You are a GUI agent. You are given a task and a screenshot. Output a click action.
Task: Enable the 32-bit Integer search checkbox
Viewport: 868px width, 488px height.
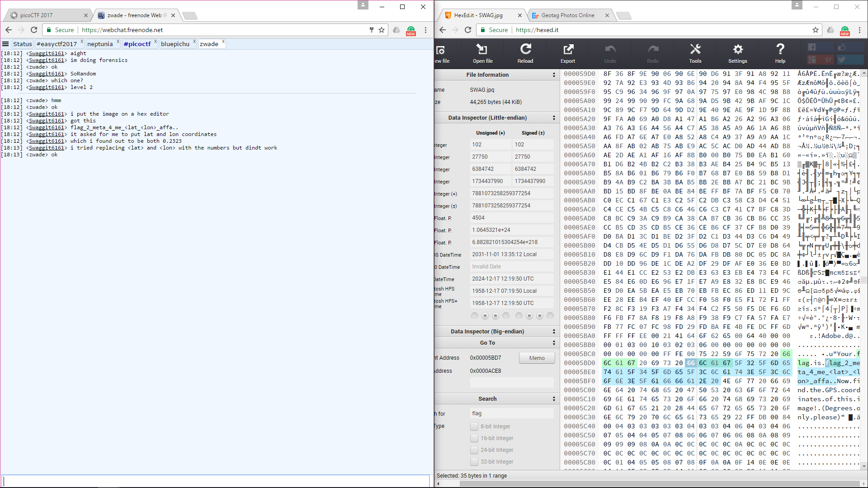coord(474,462)
